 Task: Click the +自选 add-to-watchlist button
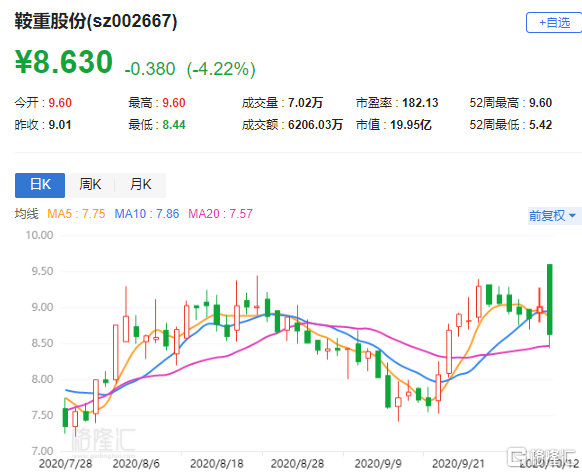point(554,23)
